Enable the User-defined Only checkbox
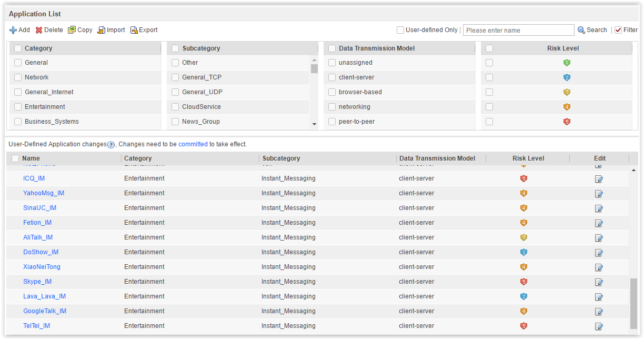Viewport: 644px width, 339px height. click(400, 30)
